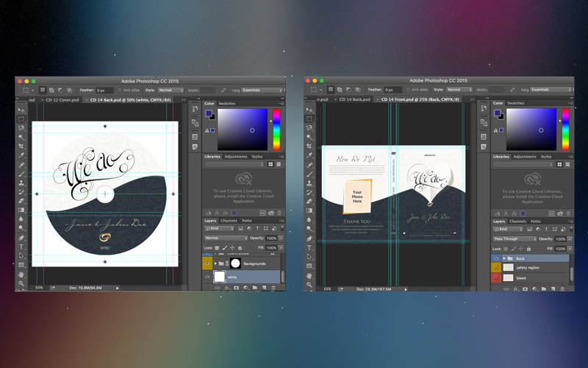Pick a color in left window color field
The width and height of the screenshot is (588, 368).
(x=243, y=130)
